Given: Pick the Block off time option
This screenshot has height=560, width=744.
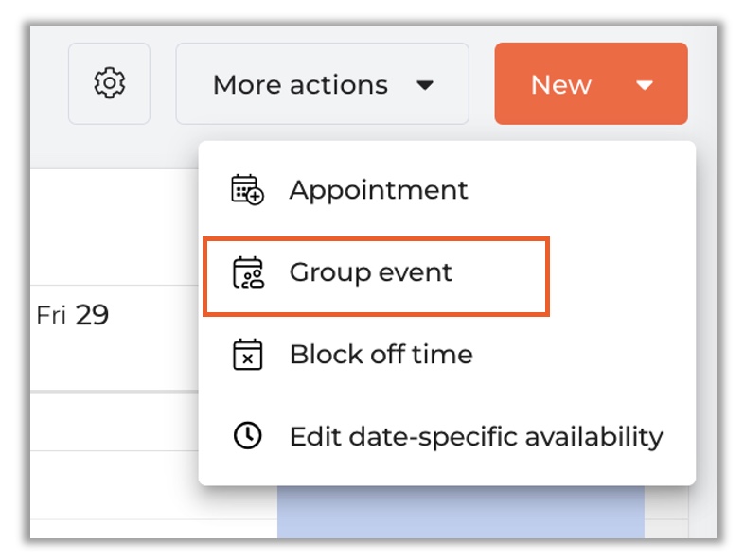Looking at the screenshot, I should [x=381, y=355].
